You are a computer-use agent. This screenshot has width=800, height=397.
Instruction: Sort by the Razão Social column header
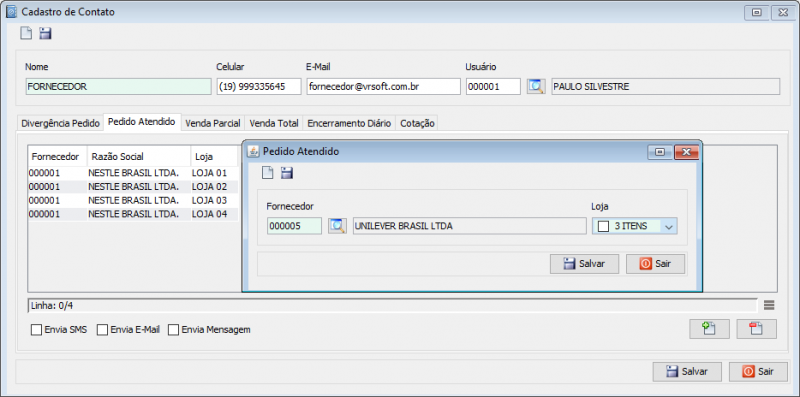(x=139, y=157)
